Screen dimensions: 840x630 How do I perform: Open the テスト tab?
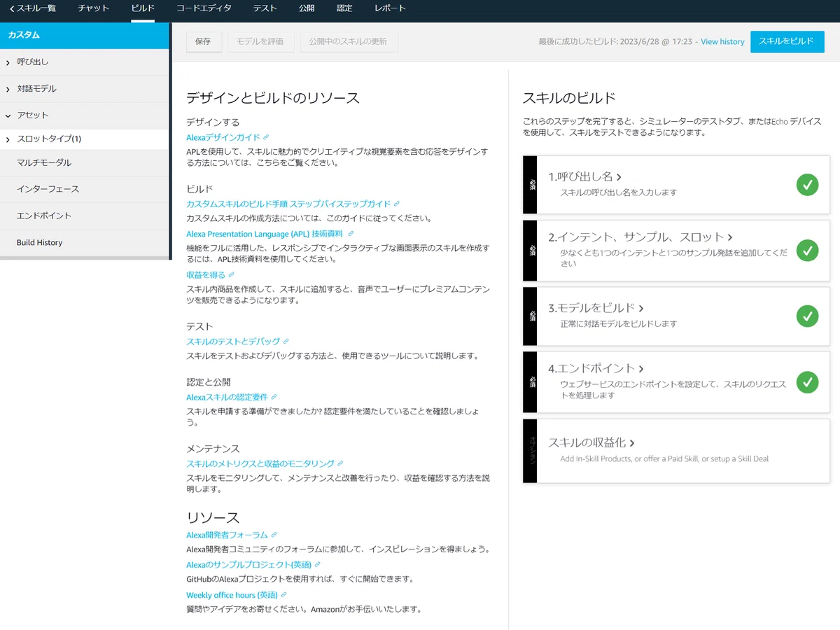tap(265, 8)
